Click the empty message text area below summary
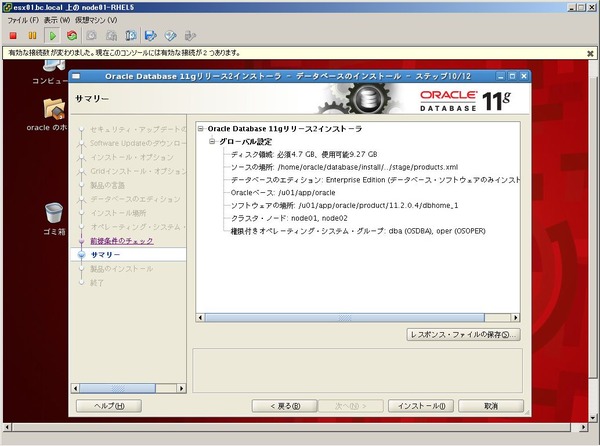Viewport: 600px width, 446px height. (x=357, y=370)
